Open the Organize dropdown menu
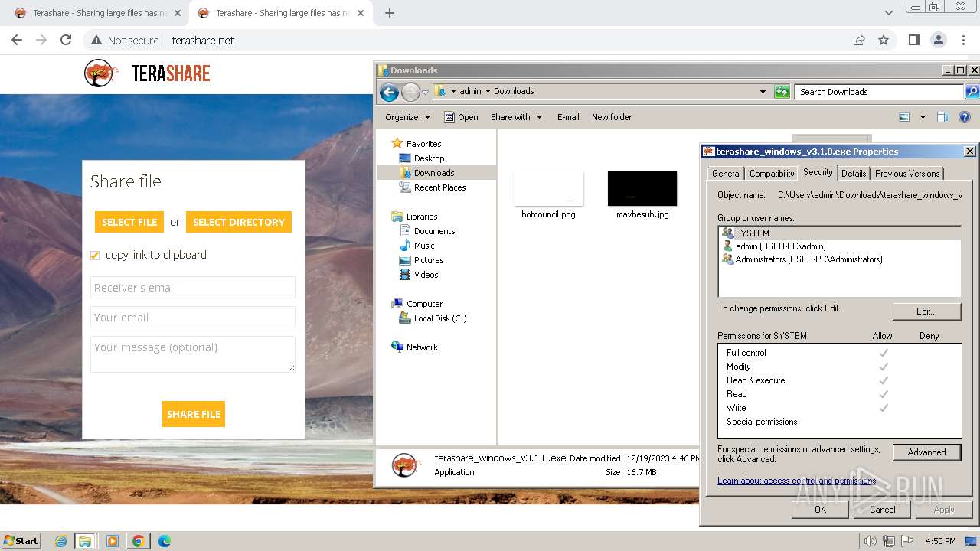 coord(408,117)
